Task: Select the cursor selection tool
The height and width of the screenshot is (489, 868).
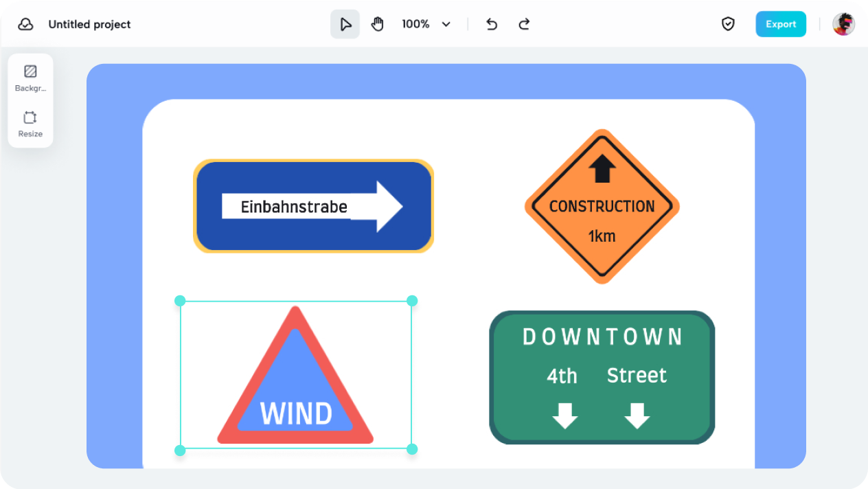Action: pos(345,23)
